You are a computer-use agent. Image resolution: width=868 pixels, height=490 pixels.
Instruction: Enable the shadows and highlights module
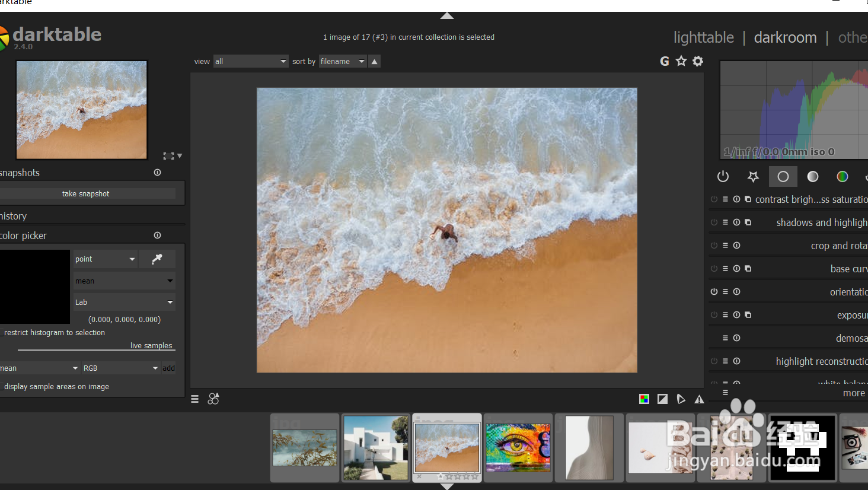(714, 222)
